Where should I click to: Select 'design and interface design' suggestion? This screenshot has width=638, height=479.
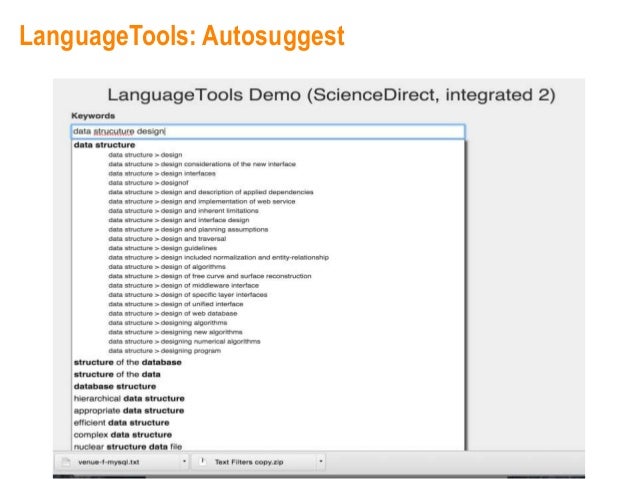[x=179, y=220]
